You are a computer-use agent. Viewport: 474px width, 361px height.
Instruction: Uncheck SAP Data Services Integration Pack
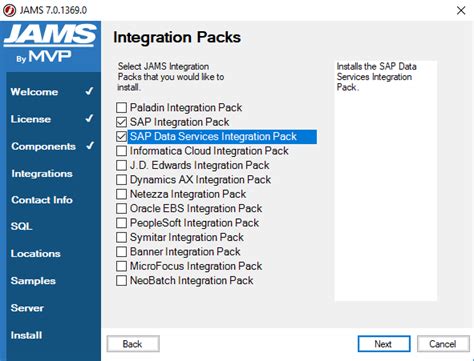(121, 136)
